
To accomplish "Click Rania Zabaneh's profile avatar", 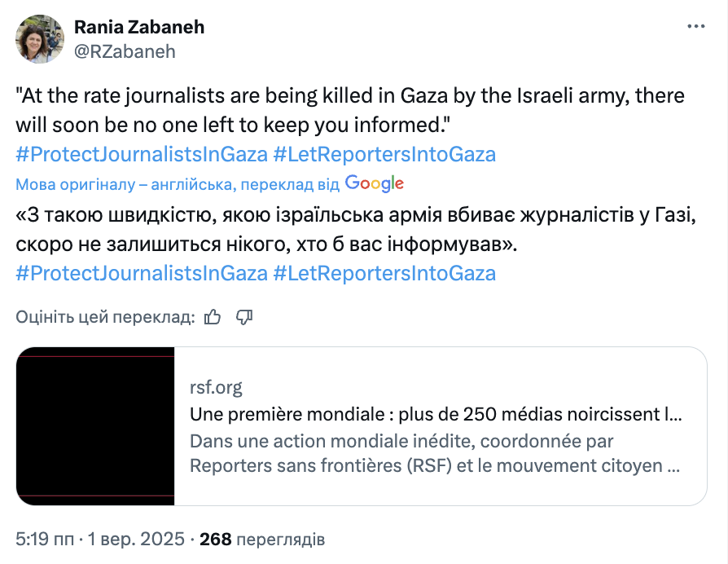I will click(x=38, y=38).
